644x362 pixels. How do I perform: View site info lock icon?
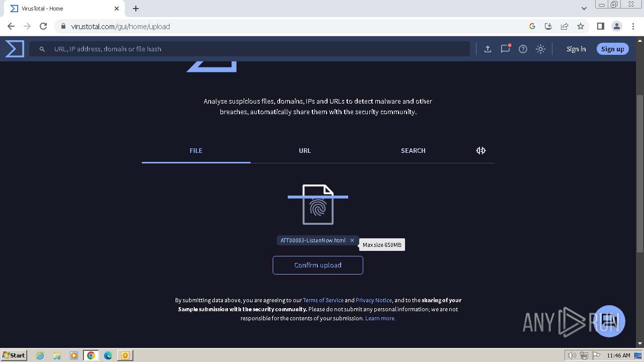pos(63,26)
